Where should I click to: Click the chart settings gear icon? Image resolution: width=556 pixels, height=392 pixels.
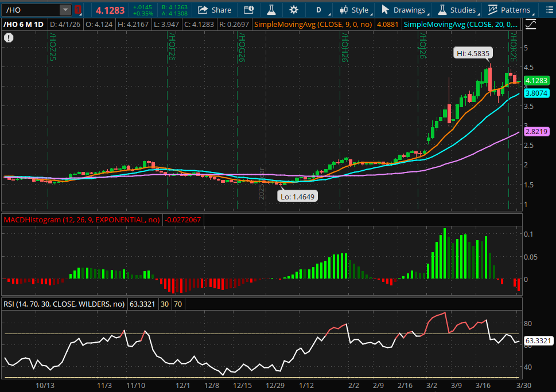(293, 9)
